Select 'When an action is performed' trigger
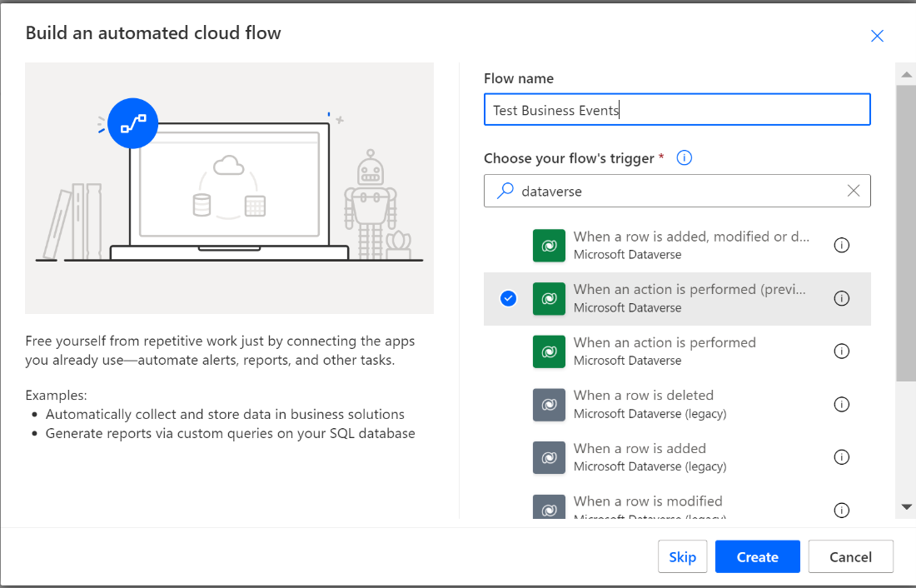 (x=665, y=351)
